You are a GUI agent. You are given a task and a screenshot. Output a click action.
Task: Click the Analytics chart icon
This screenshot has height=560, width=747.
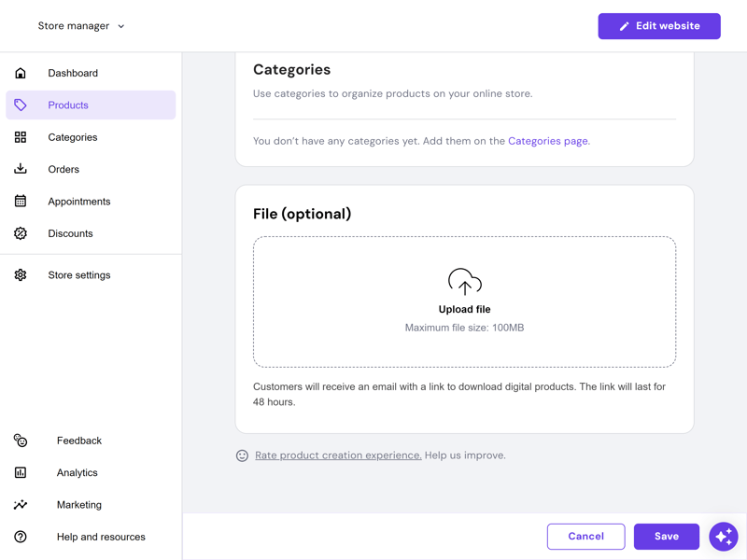tap(20, 472)
